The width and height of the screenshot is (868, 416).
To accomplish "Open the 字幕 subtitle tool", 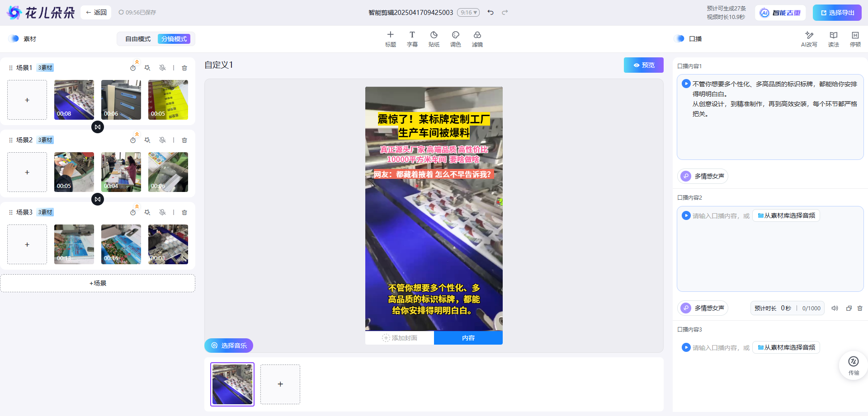I will [x=412, y=38].
